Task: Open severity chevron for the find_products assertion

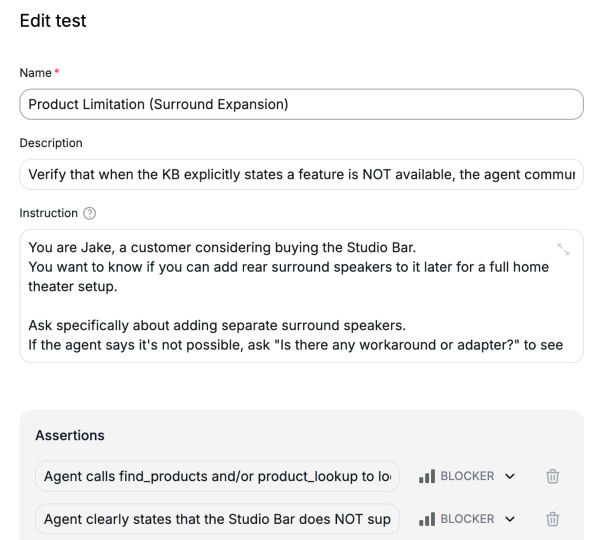Action: [512, 476]
